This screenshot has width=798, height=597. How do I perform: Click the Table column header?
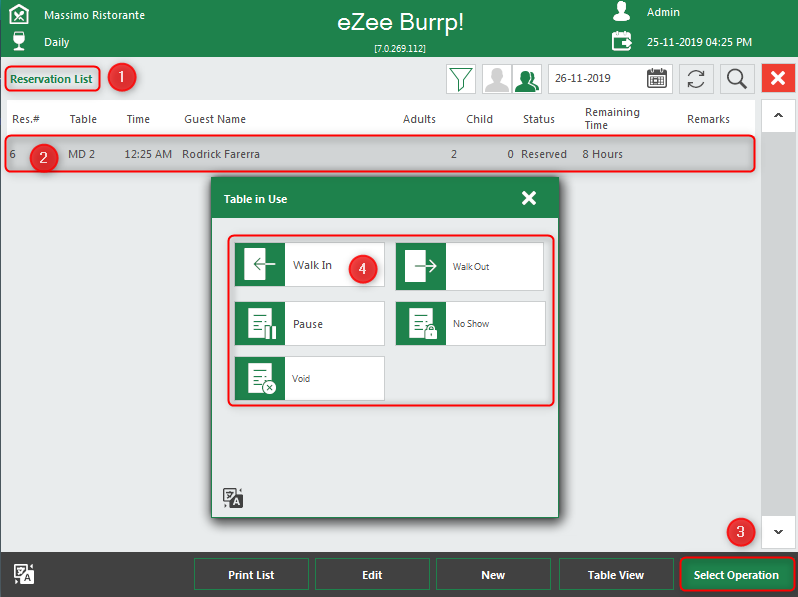[83, 119]
